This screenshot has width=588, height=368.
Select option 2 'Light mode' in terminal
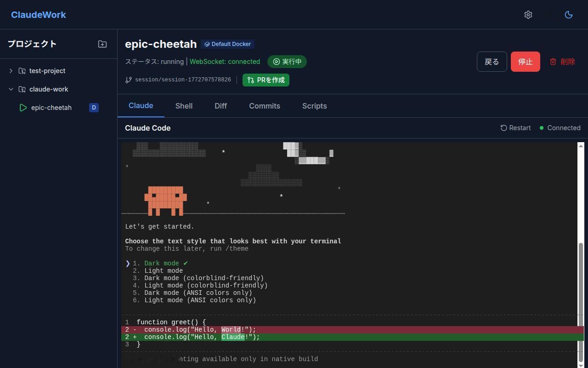[158, 271]
